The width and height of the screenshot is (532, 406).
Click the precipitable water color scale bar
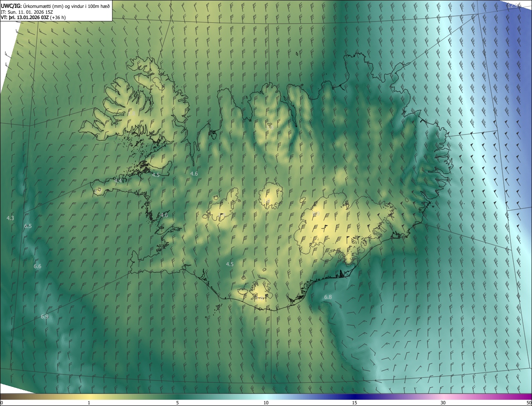coord(266,396)
